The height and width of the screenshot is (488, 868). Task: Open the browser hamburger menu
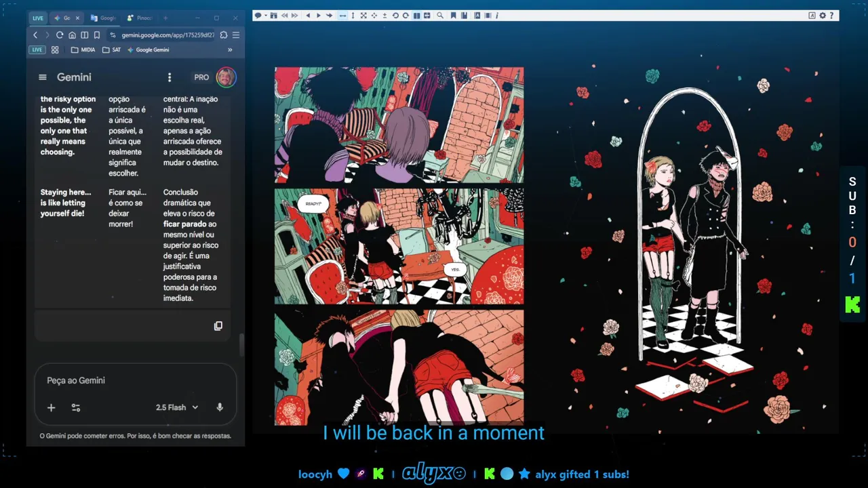(x=236, y=35)
